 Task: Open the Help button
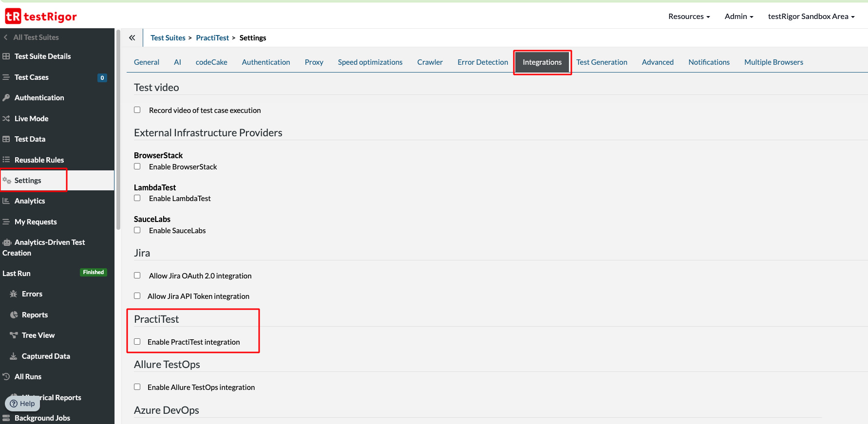click(x=22, y=404)
